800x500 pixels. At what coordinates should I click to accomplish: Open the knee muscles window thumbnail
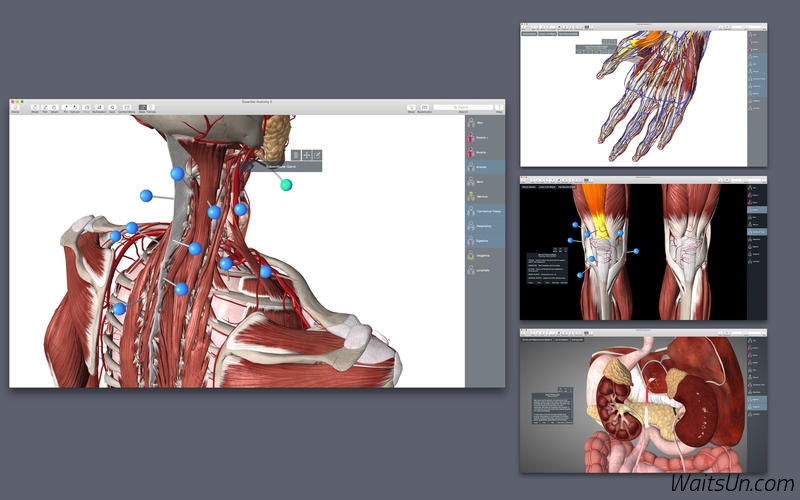coord(643,248)
